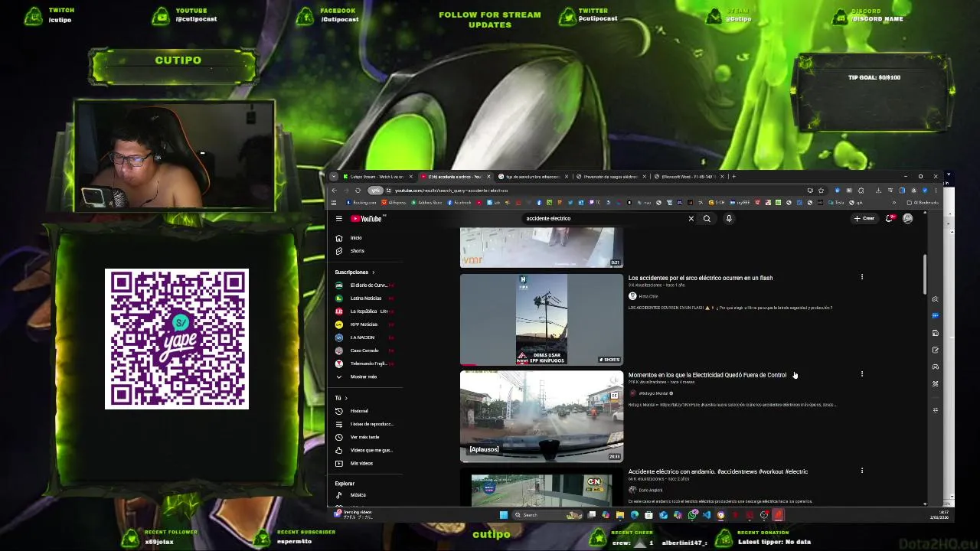Open El diario de Curwen subscription

click(x=364, y=285)
